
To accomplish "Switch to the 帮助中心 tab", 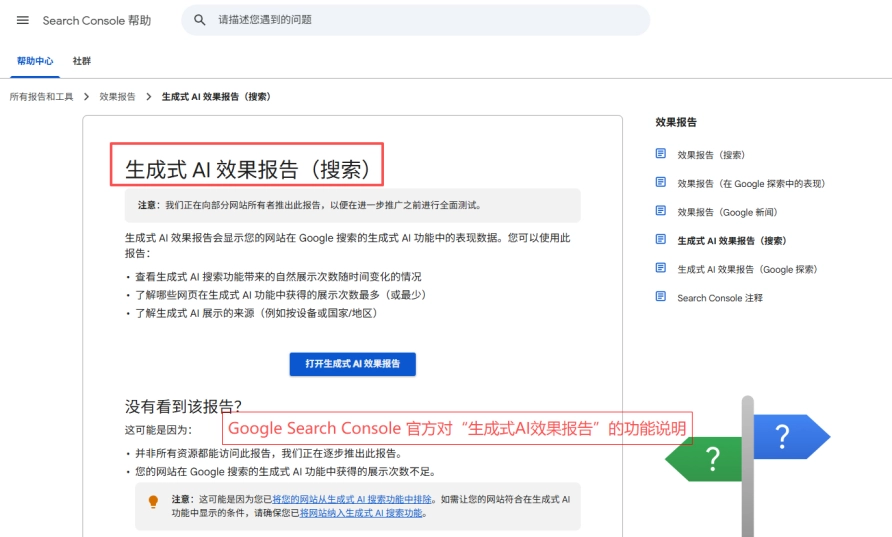I will tap(35, 61).
